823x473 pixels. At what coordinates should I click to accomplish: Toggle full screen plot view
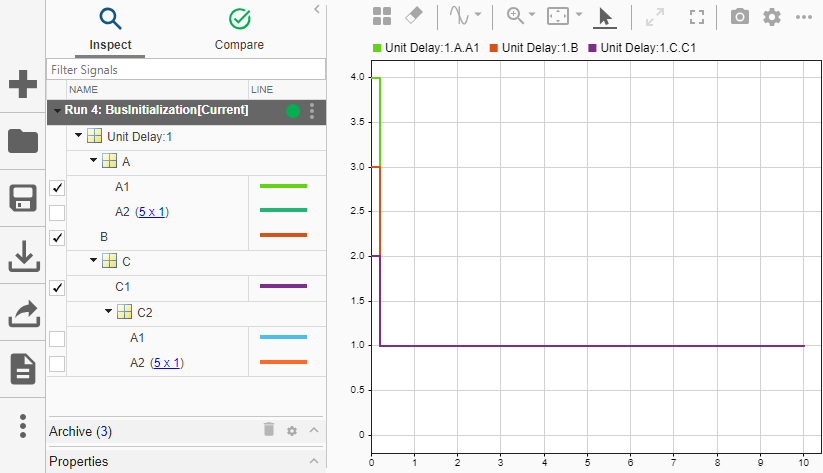pos(697,17)
